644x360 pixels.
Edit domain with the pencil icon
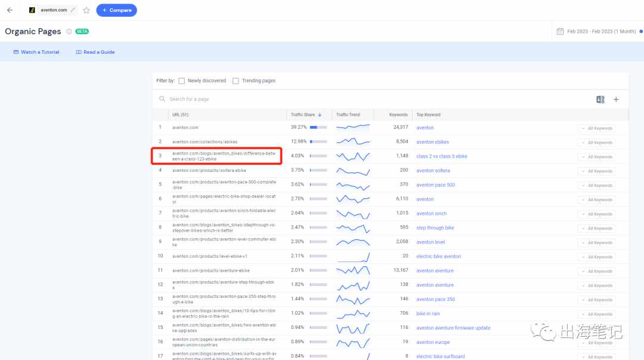click(73, 10)
